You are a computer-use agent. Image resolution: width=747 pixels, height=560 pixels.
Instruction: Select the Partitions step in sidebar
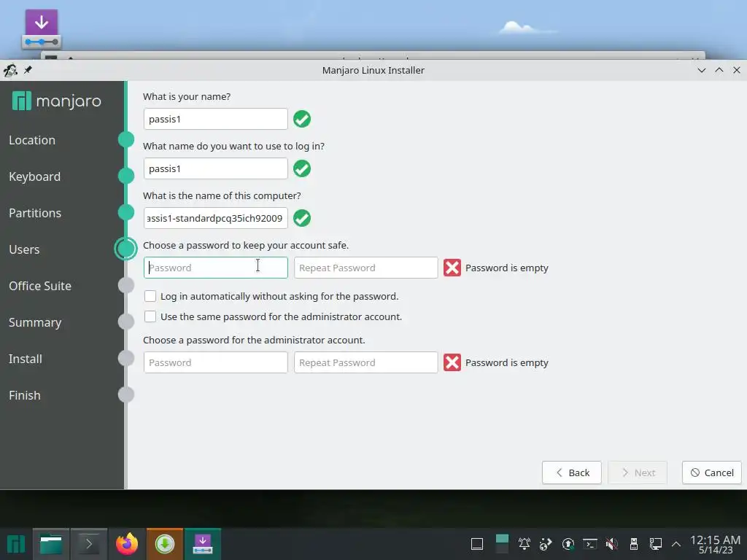[x=35, y=213]
